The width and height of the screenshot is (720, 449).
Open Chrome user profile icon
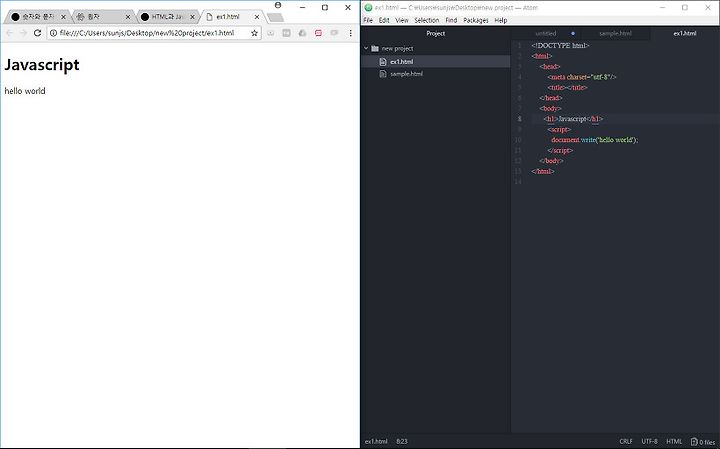tap(278, 5)
